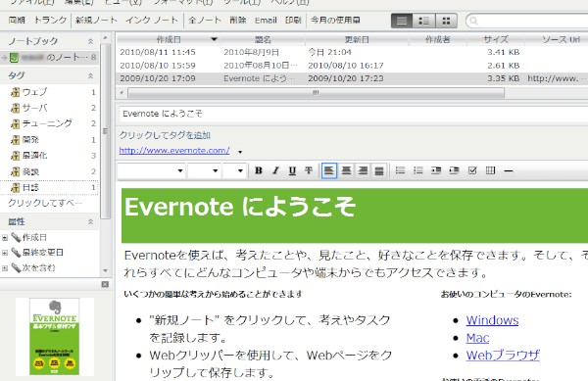Click the note list horizontal scrollbar
This screenshot has width=588, height=381.
[316, 93]
